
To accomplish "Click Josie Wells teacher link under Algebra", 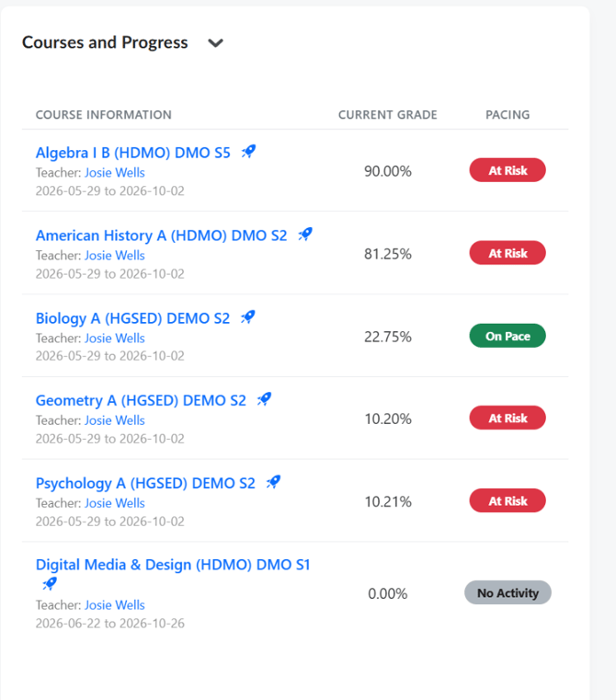I will [x=115, y=172].
